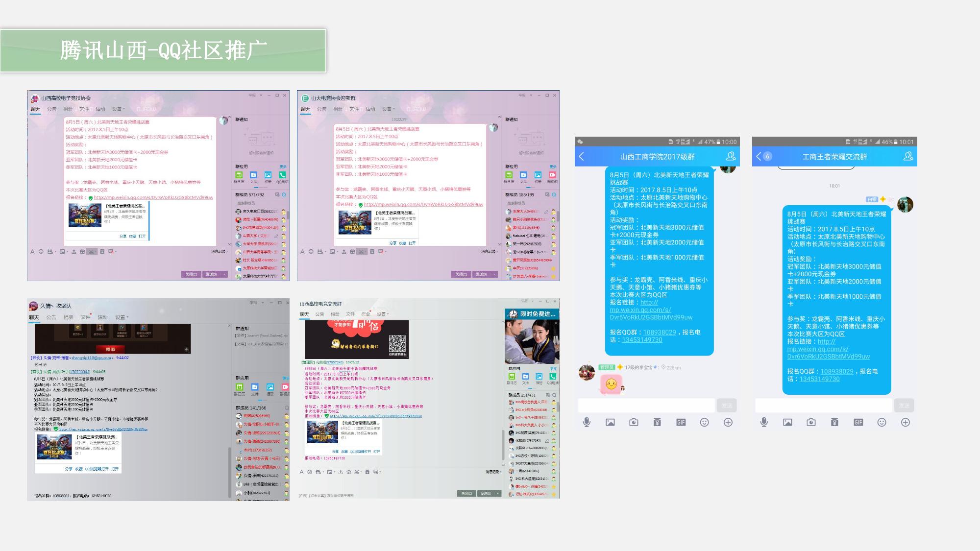Tap message input field in 工商王者荣耀交流群
980x551 pixels.
pyautogui.click(x=823, y=406)
